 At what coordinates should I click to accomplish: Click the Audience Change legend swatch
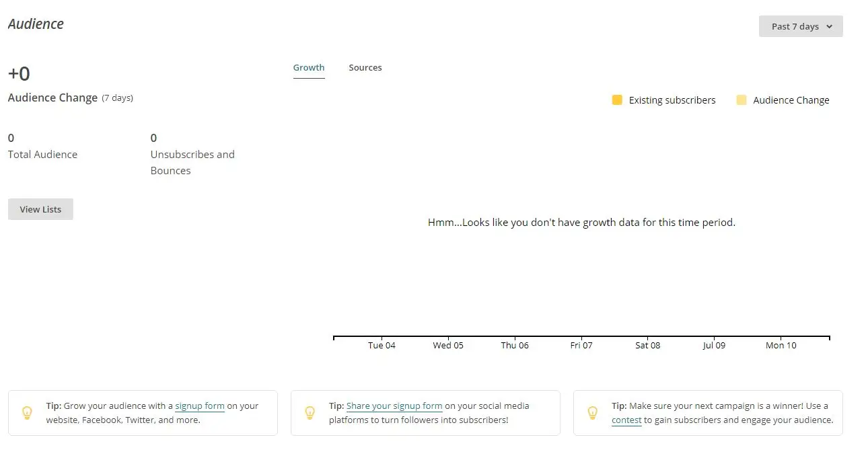click(x=742, y=100)
